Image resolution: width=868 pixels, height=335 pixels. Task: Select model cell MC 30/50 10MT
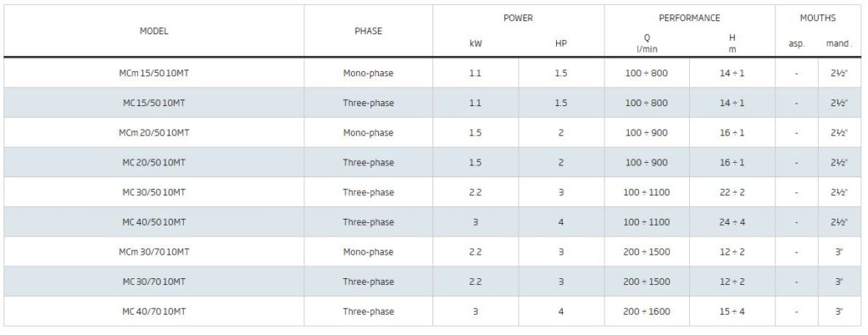click(x=154, y=193)
